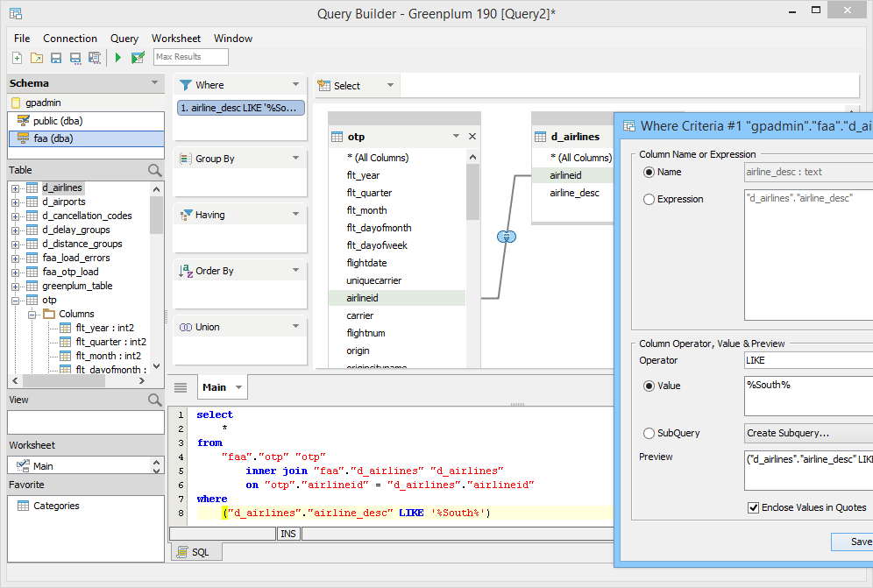
Task: Select the airline_desc LIKE where criterion
Action: (x=241, y=108)
